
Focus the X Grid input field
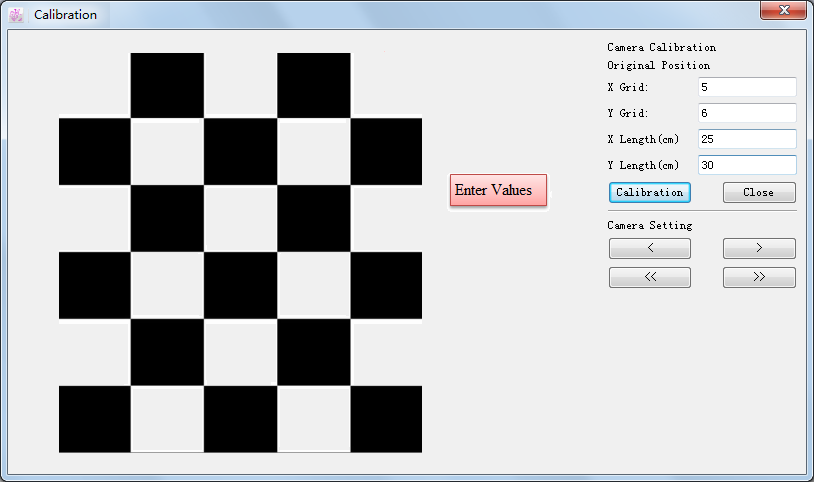[746, 88]
